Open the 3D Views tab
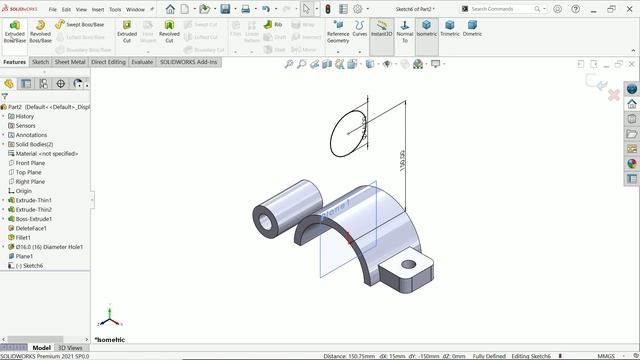 pyautogui.click(x=70, y=348)
